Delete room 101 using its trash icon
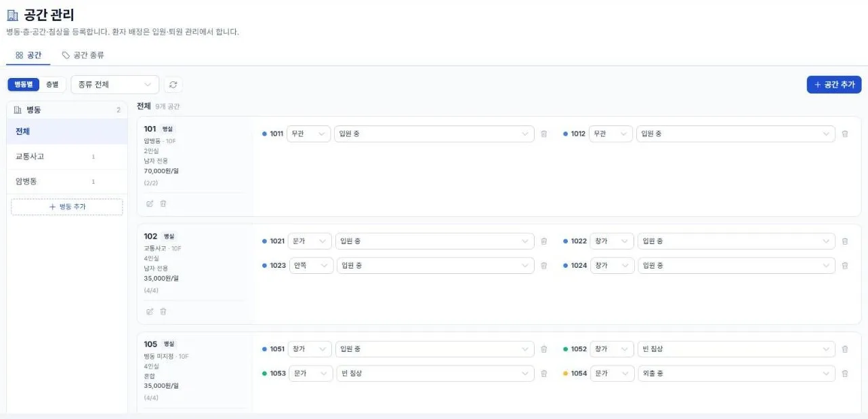This screenshot has height=419, width=868. (163, 203)
